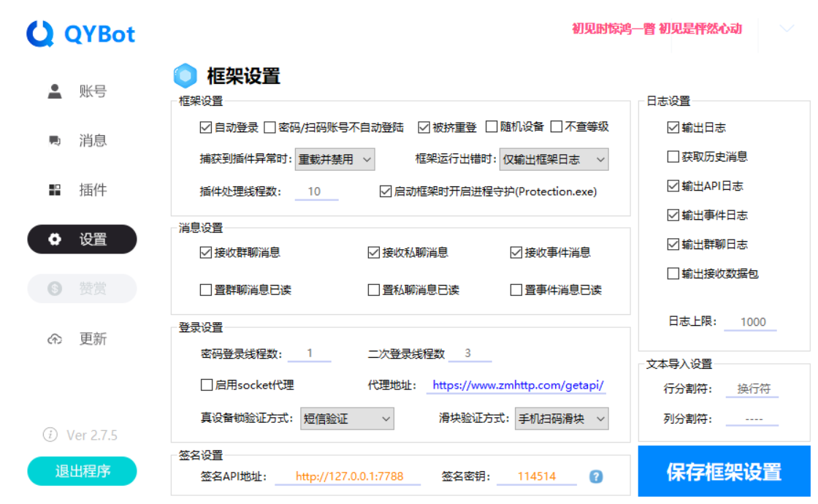Click the 退出程序 exit button
This screenshot has width=818, height=504.
point(81,472)
